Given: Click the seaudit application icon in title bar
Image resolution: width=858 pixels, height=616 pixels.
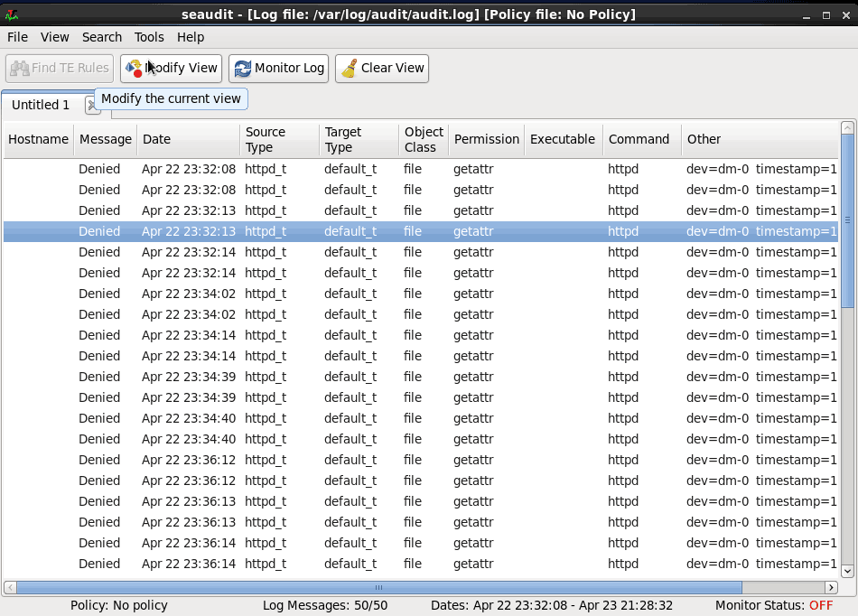Looking at the screenshot, I should coord(12,14).
